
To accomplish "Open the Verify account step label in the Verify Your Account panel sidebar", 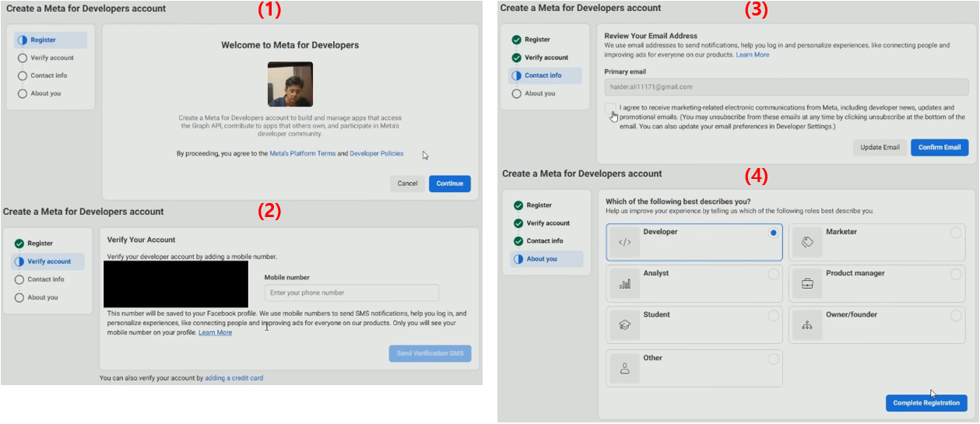I will point(49,261).
